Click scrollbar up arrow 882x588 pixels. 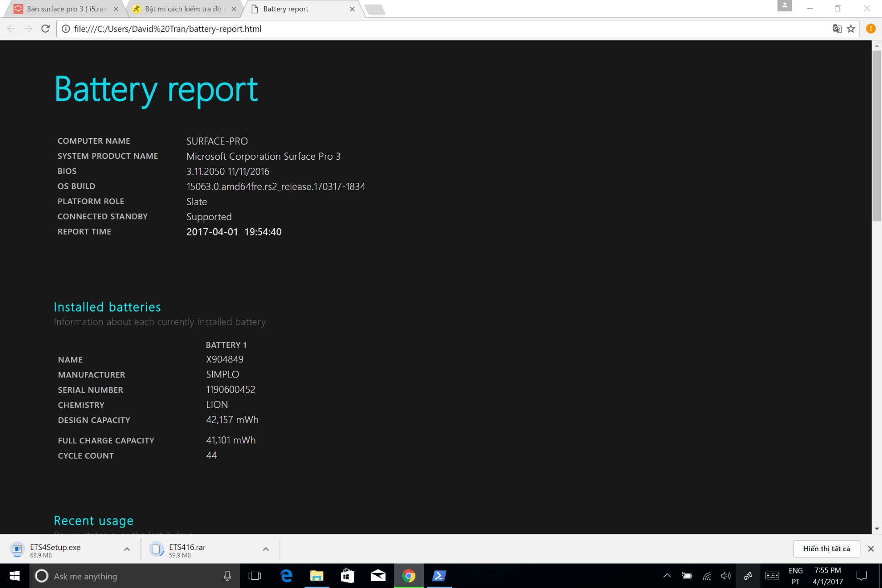pyautogui.click(x=877, y=45)
